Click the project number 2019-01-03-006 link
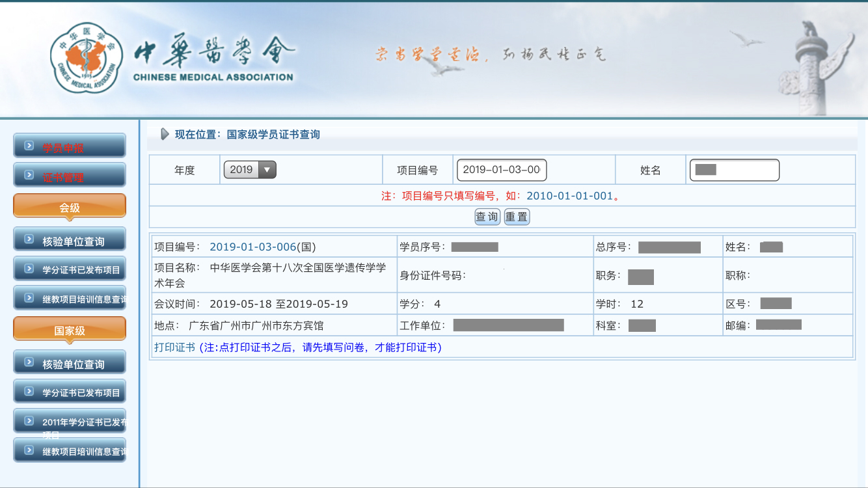The image size is (868, 488). pyautogui.click(x=252, y=247)
